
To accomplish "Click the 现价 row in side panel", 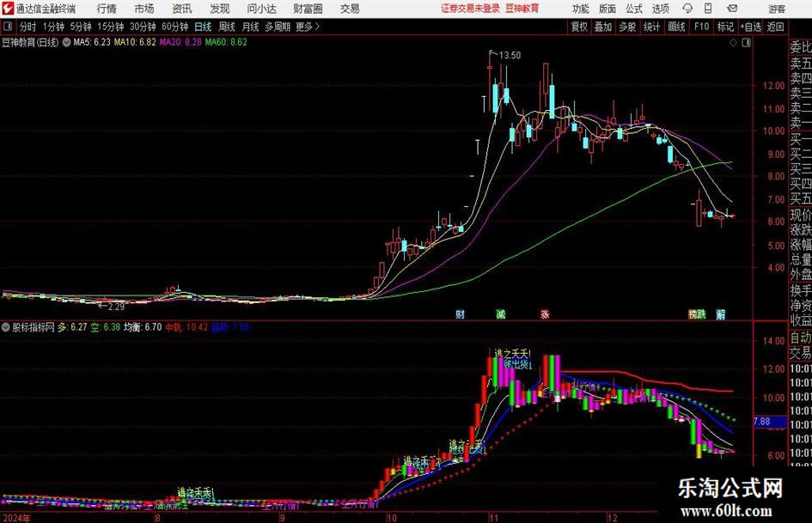I will pos(801,215).
